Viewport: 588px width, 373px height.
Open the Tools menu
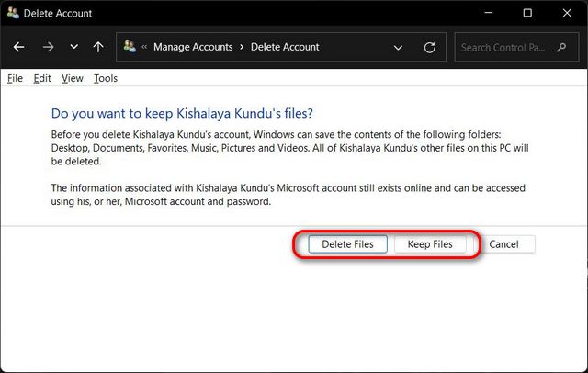(106, 78)
